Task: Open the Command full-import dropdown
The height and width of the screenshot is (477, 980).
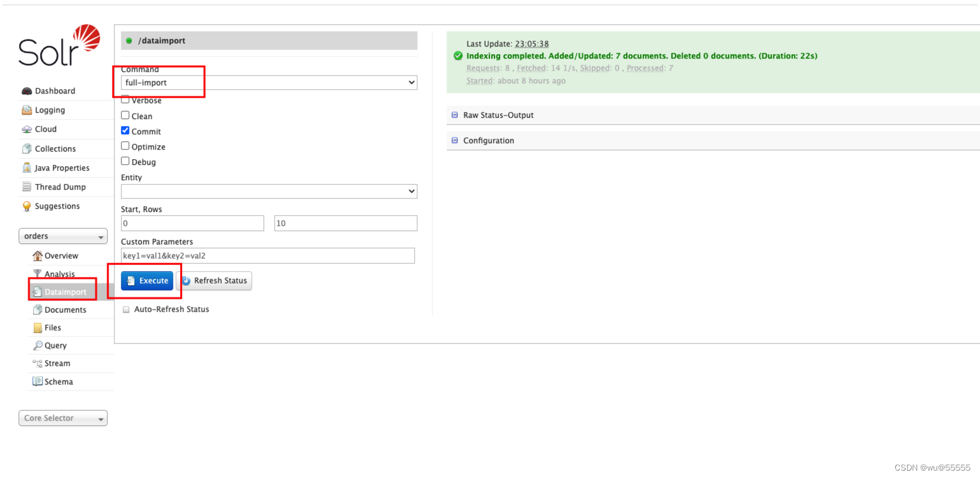Action: (x=269, y=83)
